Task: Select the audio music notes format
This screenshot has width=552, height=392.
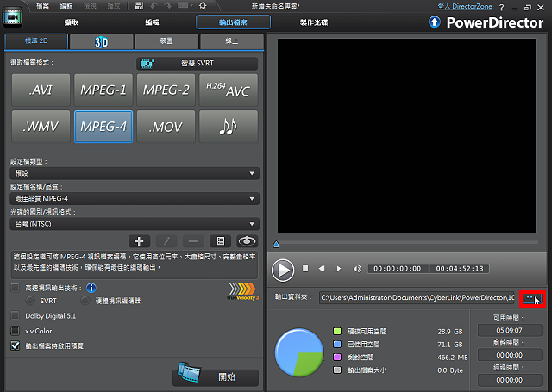Action: (229, 127)
